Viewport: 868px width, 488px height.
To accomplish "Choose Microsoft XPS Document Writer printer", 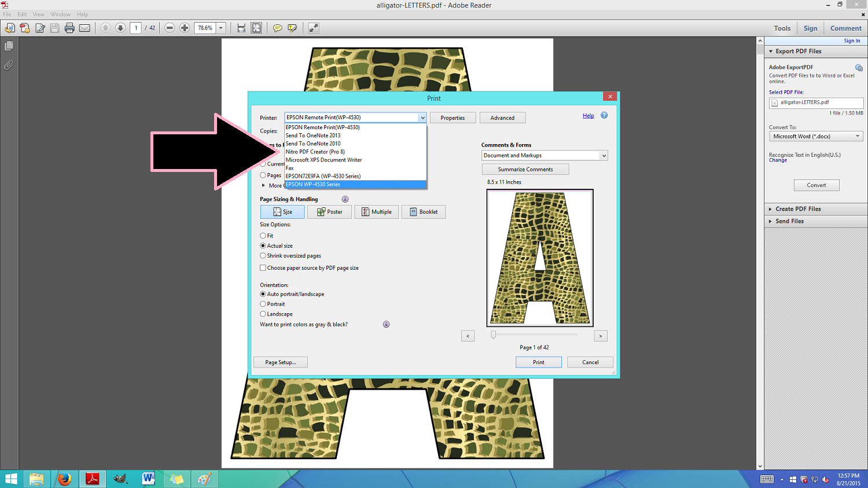I will tap(355, 160).
